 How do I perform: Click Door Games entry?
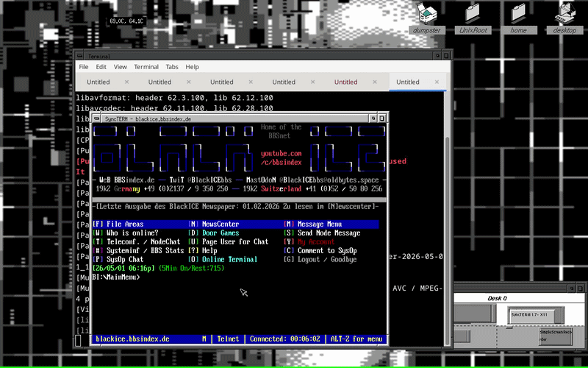(214, 233)
